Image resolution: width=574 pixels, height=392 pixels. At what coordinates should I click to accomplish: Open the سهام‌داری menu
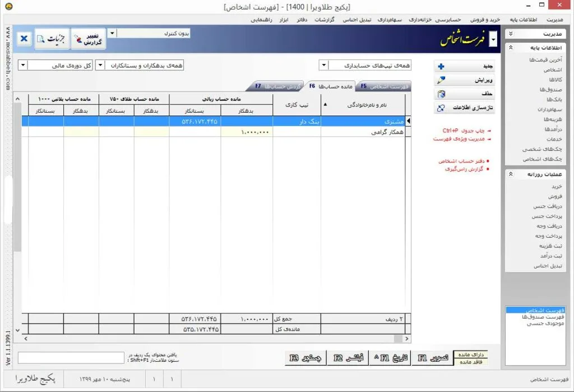(x=390, y=20)
